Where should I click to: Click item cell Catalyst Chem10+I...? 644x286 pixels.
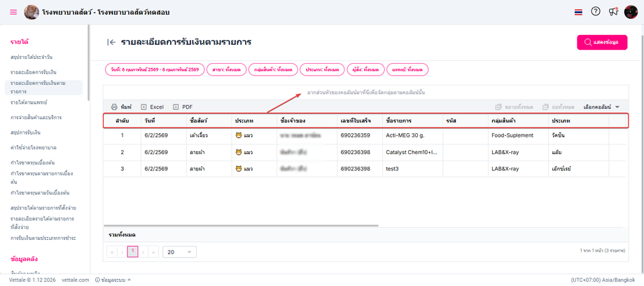(412, 152)
